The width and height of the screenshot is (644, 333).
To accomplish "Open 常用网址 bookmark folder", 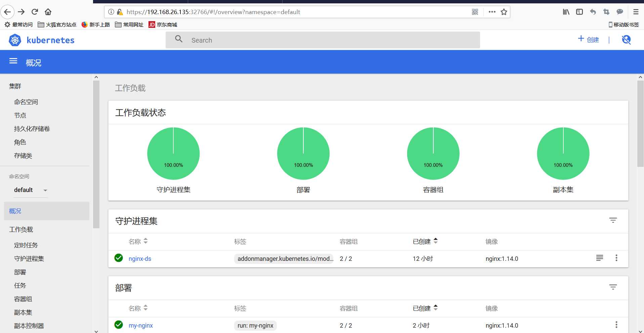I will [x=129, y=25].
